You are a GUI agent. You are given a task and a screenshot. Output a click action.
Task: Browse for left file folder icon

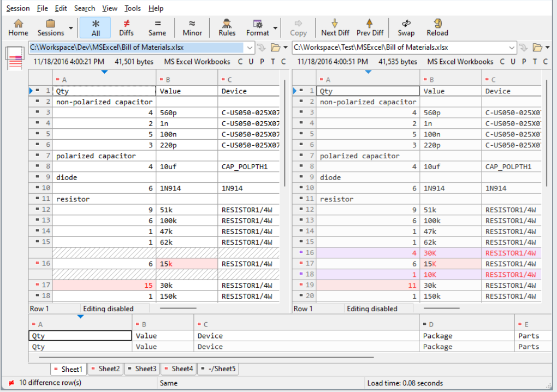pos(275,47)
